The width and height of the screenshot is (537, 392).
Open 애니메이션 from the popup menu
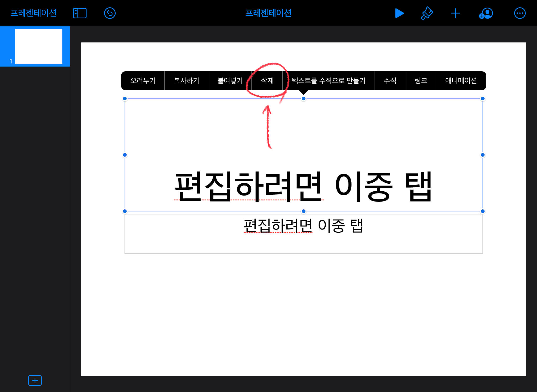pyautogui.click(x=461, y=81)
